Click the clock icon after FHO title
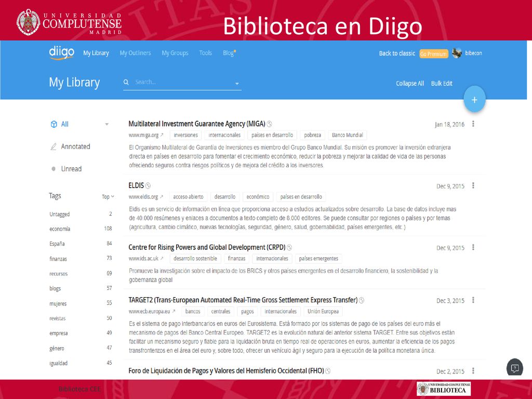 click(x=328, y=371)
